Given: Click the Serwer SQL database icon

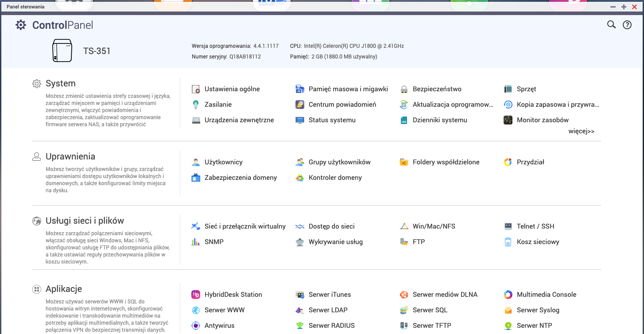Looking at the screenshot, I should coord(404,310).
